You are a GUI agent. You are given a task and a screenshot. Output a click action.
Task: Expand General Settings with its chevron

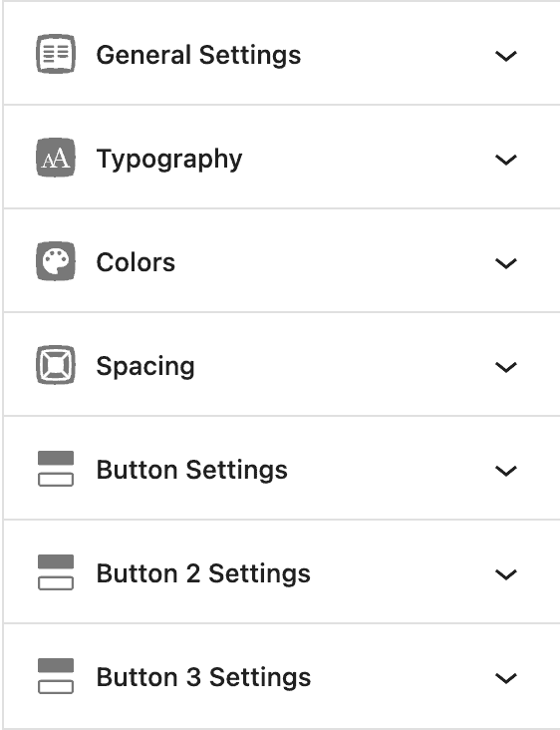coord(506,56)
